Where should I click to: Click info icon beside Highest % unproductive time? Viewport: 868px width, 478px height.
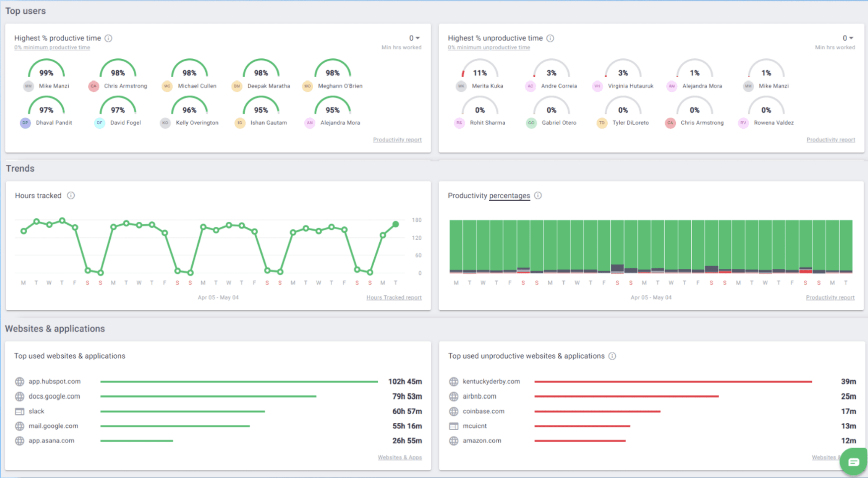click(x=550, y=38)
